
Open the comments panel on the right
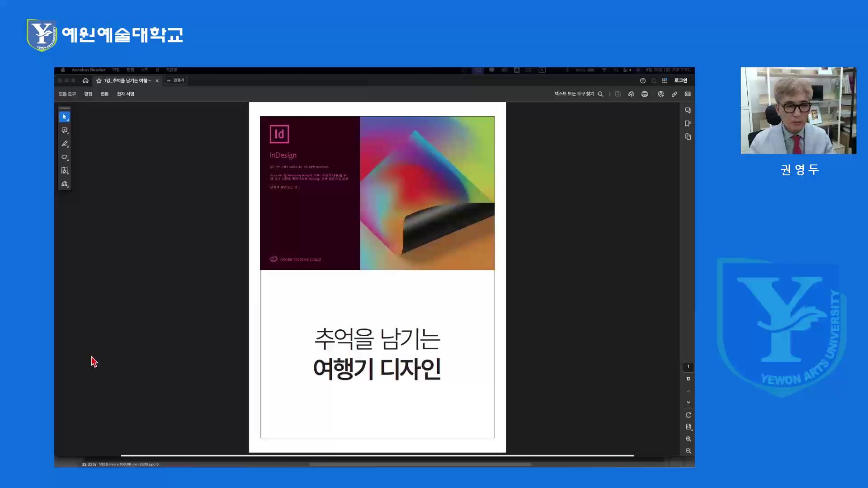tap(688, 110)
